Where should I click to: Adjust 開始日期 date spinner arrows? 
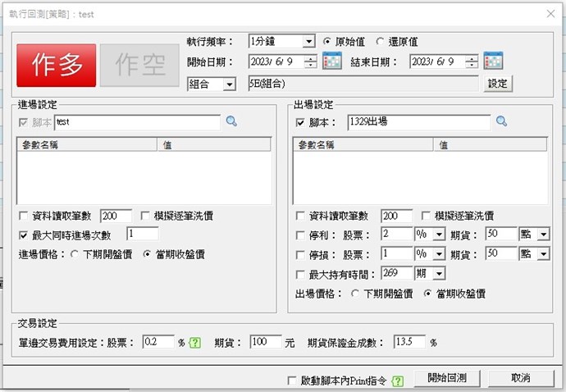tap(310, 62)
